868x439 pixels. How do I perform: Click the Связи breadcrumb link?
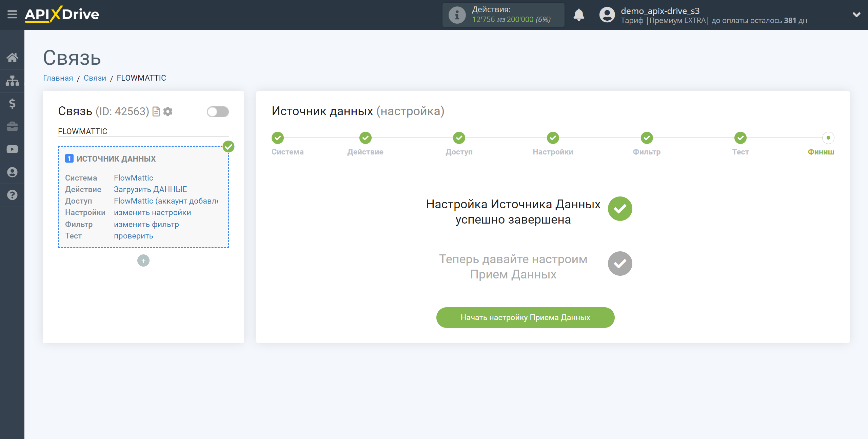pyautogui.click(x=94, y=78)
